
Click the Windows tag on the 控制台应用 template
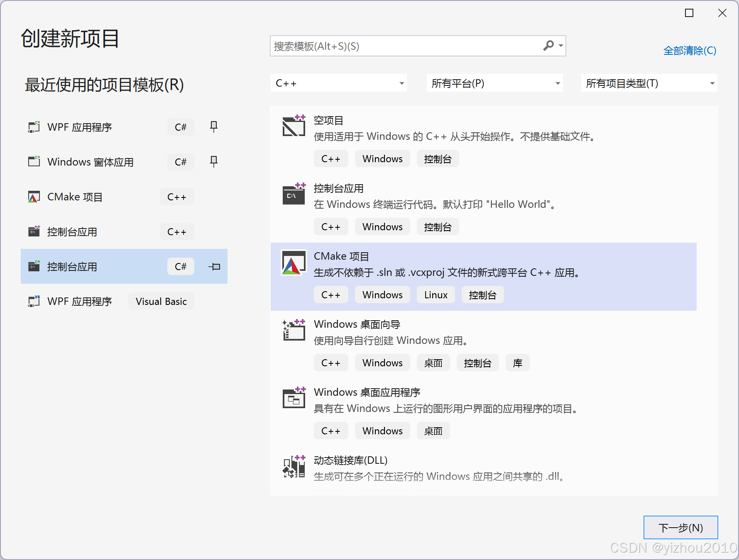382,226
